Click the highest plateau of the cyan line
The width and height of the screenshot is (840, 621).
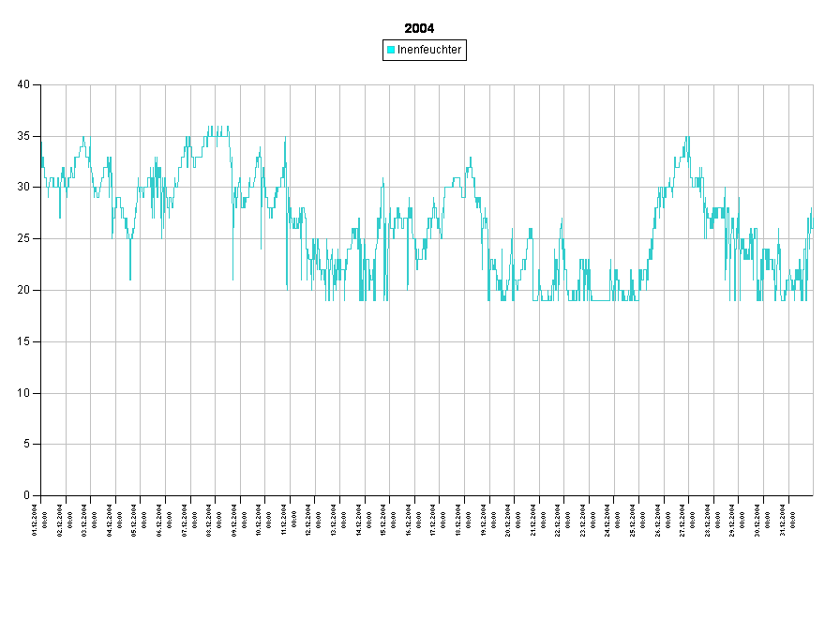[217, 128]
